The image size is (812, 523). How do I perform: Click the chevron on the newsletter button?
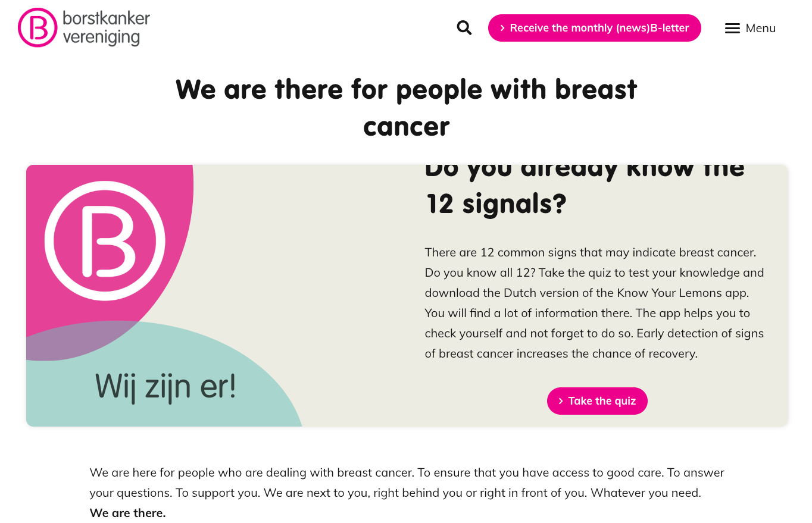coord(502,28)
